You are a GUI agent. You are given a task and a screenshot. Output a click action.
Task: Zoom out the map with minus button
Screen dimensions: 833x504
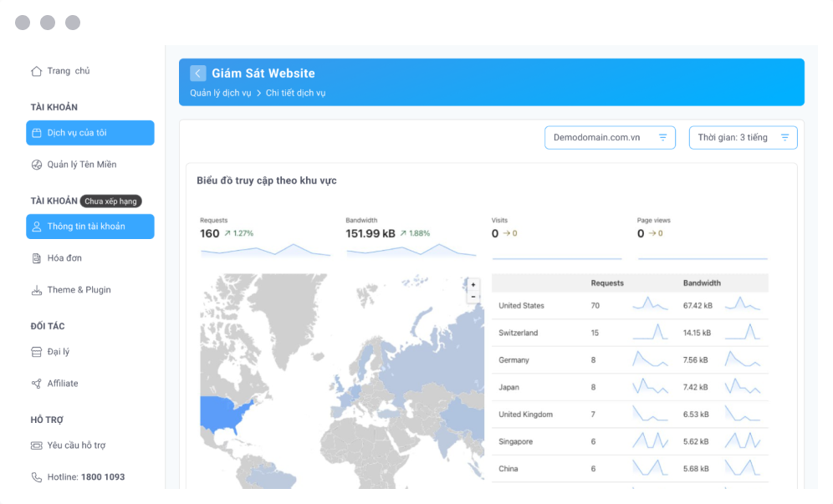pos(473,296)
